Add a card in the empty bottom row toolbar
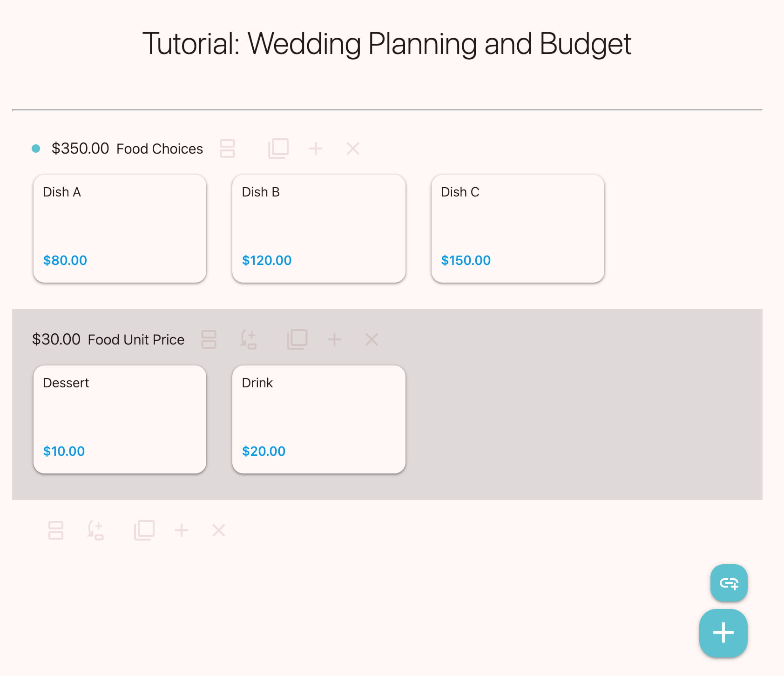784x676 pixels. coord(182,529)
